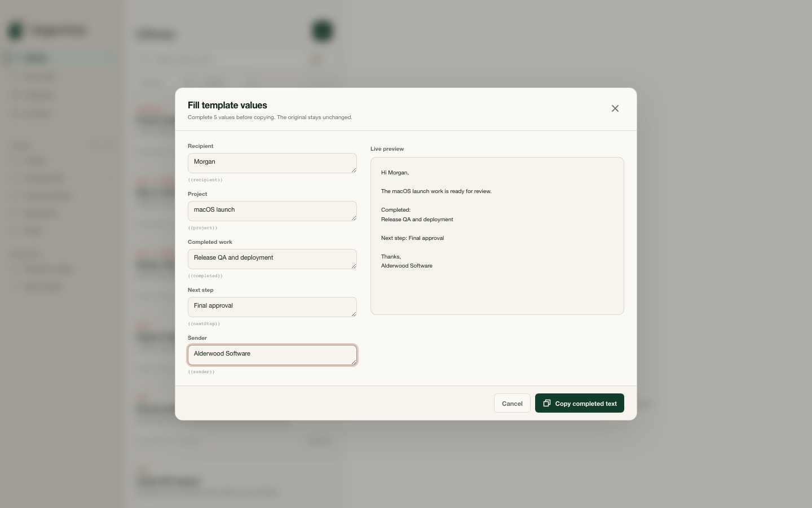Screen dimensions: 812x508
Task: Click the Sender field resize handle
Action: coord(354,362)
